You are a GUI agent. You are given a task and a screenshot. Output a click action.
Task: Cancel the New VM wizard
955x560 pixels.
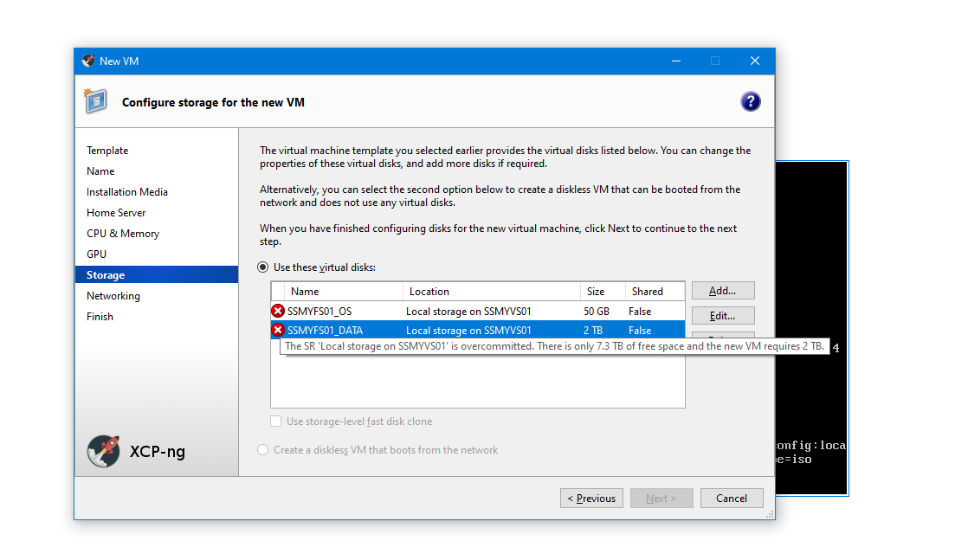732,498
